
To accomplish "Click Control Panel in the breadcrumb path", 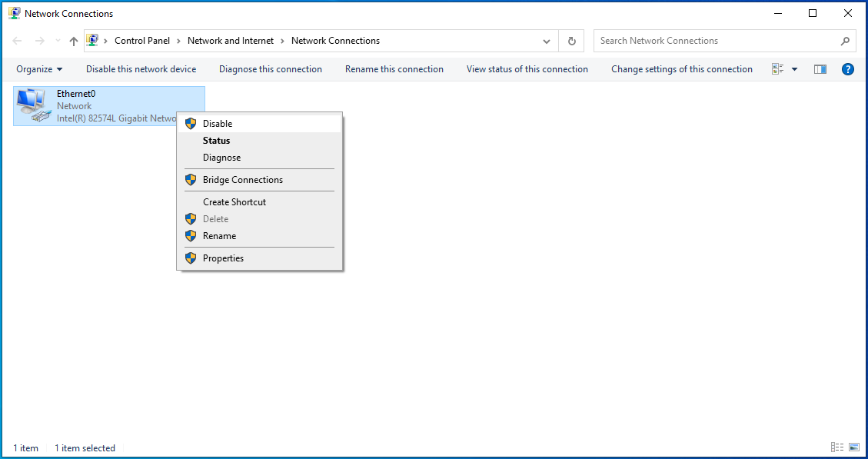I will coord(142,42).
